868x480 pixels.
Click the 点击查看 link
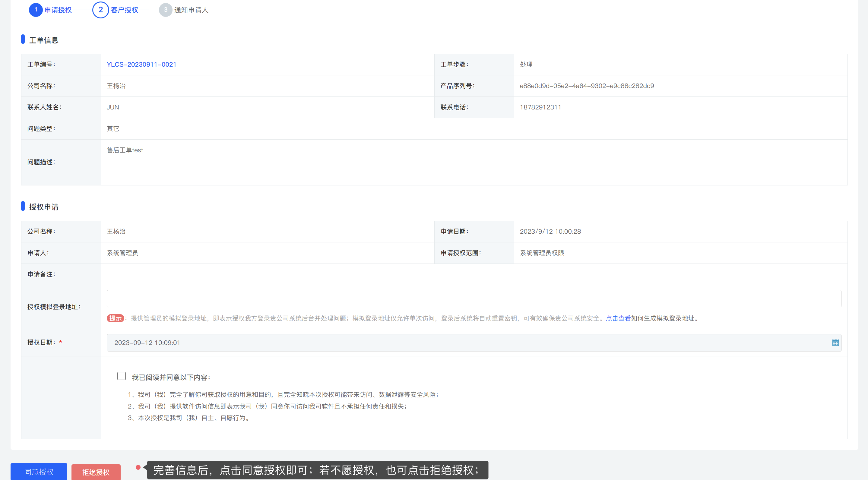(x=618, y=318)
